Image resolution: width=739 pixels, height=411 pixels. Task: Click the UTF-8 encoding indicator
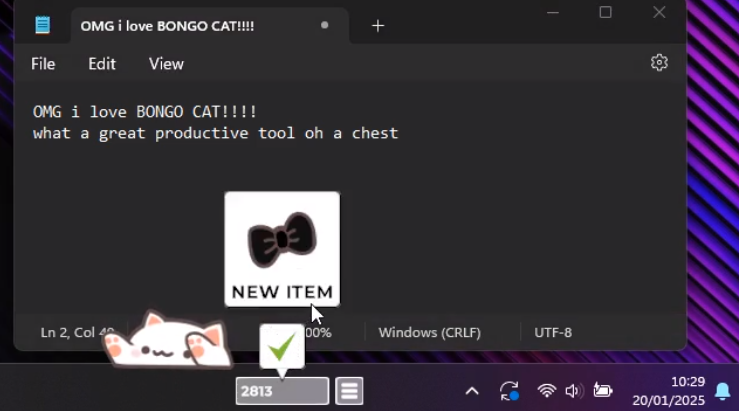point(553,332)
